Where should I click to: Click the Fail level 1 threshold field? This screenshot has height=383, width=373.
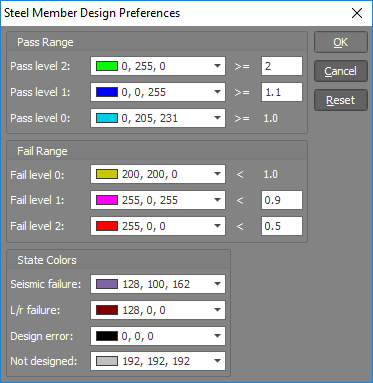point(282,200)
